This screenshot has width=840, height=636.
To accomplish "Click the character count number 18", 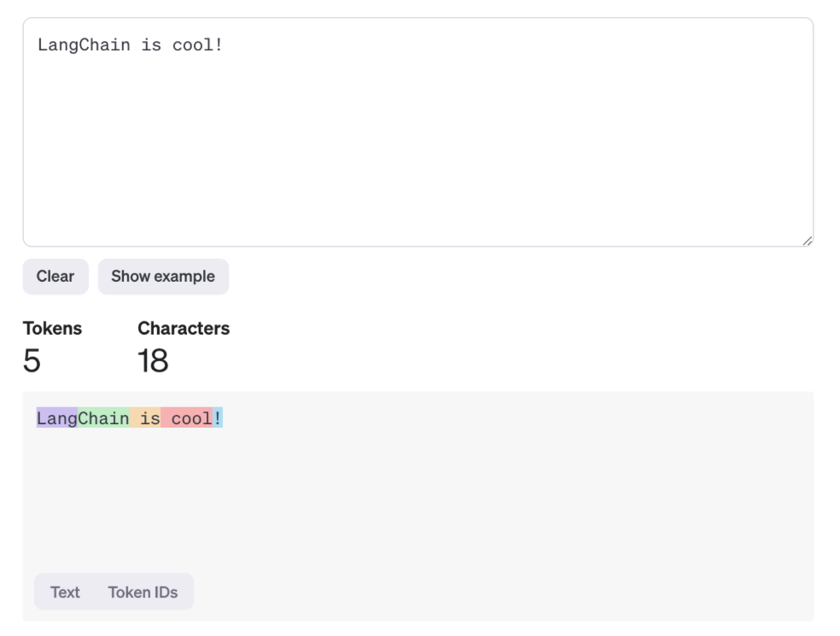I will pos(153,360).
